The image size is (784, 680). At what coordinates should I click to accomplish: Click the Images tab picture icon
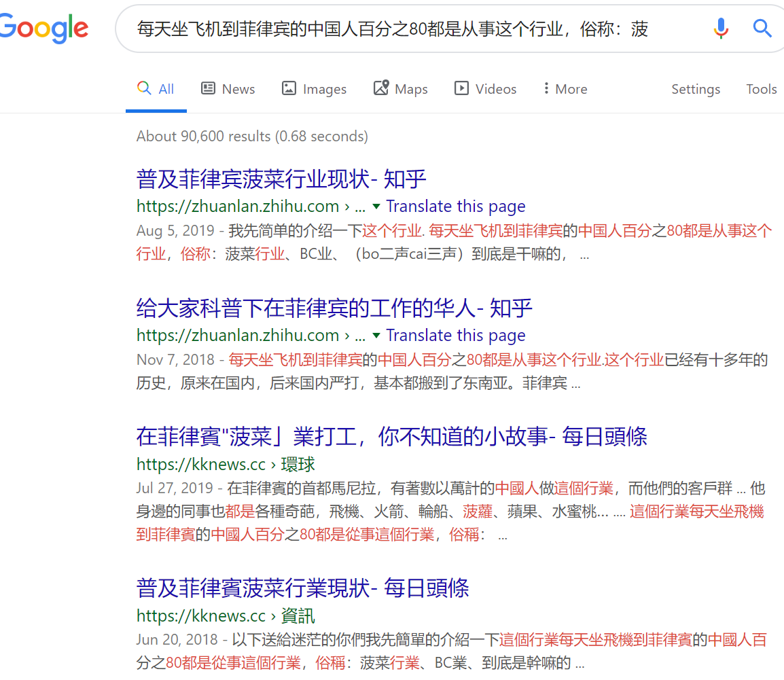click(289, 88)
